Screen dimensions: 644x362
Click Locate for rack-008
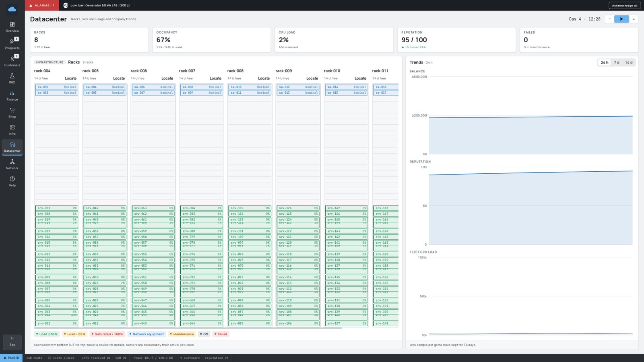point(264,78)
